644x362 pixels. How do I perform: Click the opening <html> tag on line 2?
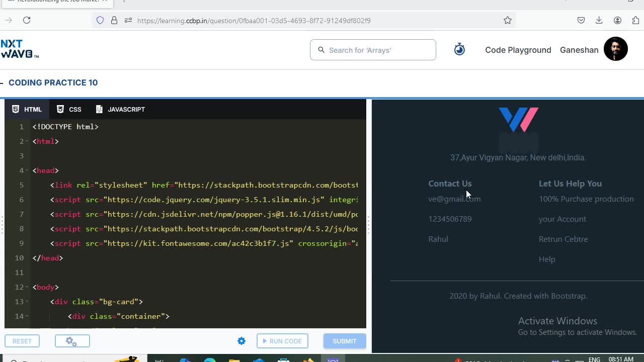click(x=46, y=141)
